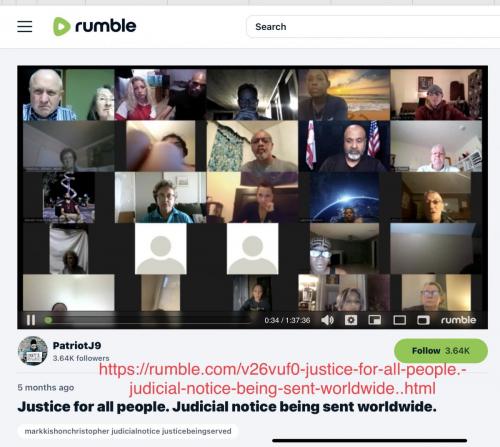Open the red rumble.com URL link
This screenshot has height=447, width=500.
coord(282,379)
